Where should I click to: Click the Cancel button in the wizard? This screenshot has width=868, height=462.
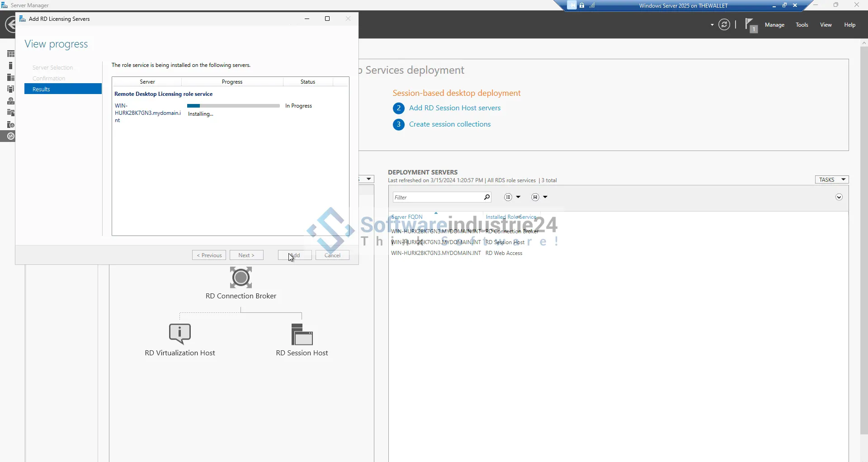tap(332, 255)
